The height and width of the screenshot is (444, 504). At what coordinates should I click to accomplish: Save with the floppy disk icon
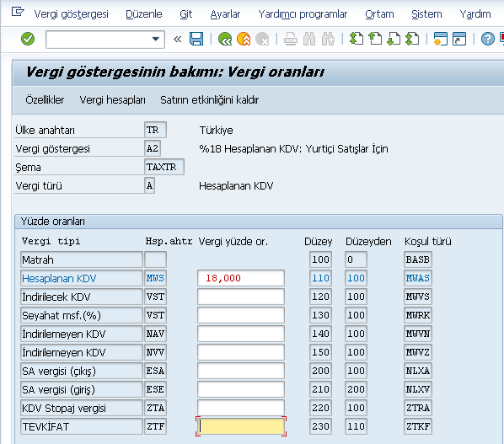196,39
